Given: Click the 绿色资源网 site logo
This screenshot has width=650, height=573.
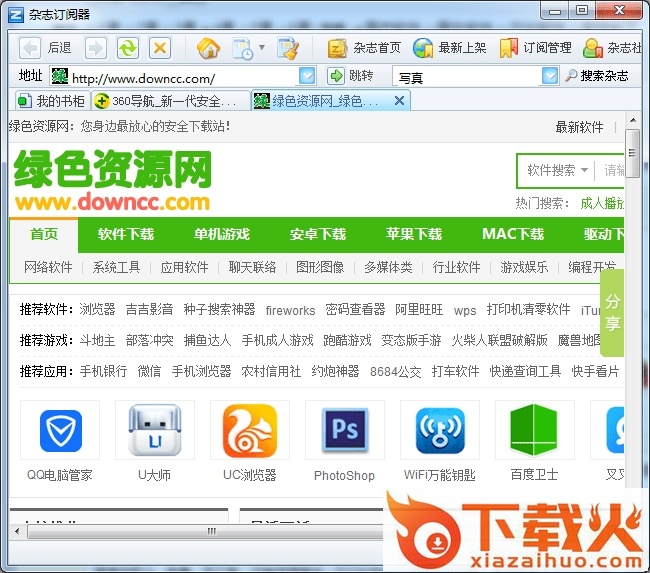Looking at the screenshot, I should pyautogui.click(x=112, y=180).
